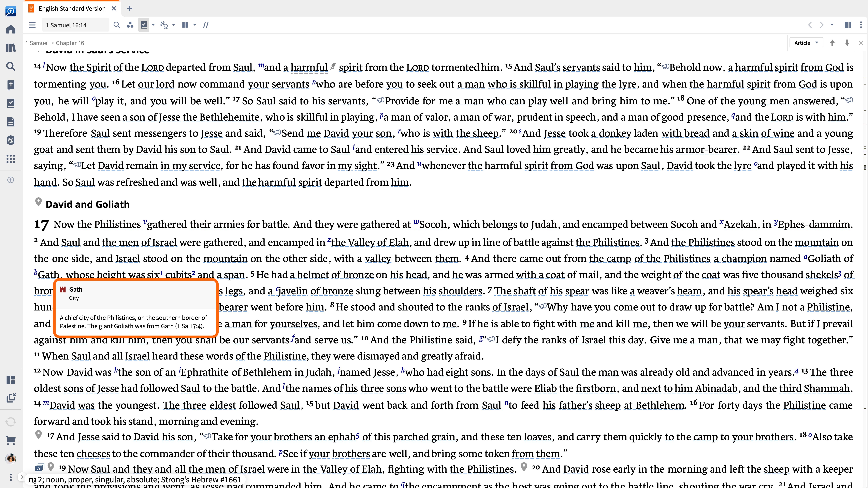Navigate back in panel history
Viewport: 868px width, 488px height.
click(x=810, y=25)
